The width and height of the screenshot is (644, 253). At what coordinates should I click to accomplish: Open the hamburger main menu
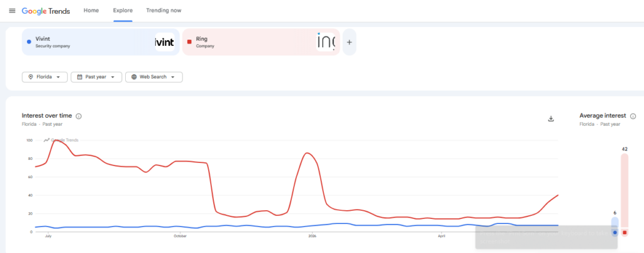pos(12,11)
